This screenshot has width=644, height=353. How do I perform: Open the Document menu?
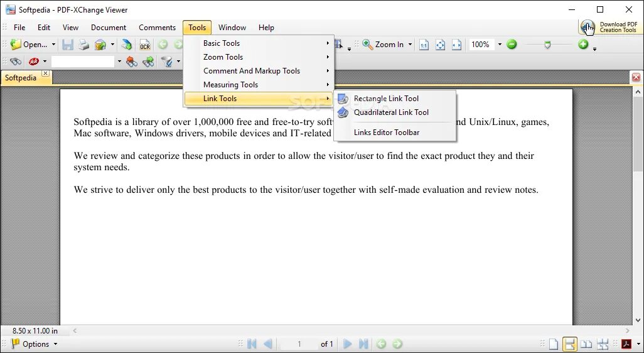(109, 28)
